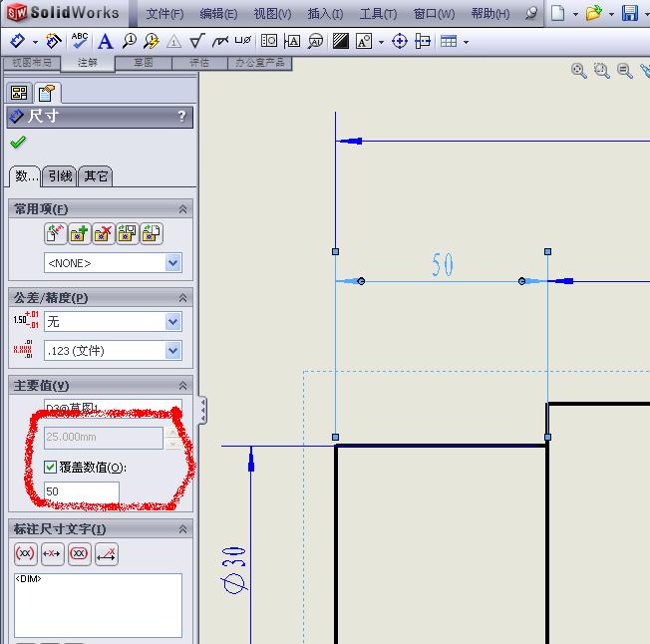
Task: Add a Hole Callout
Action: pos(243,40)
